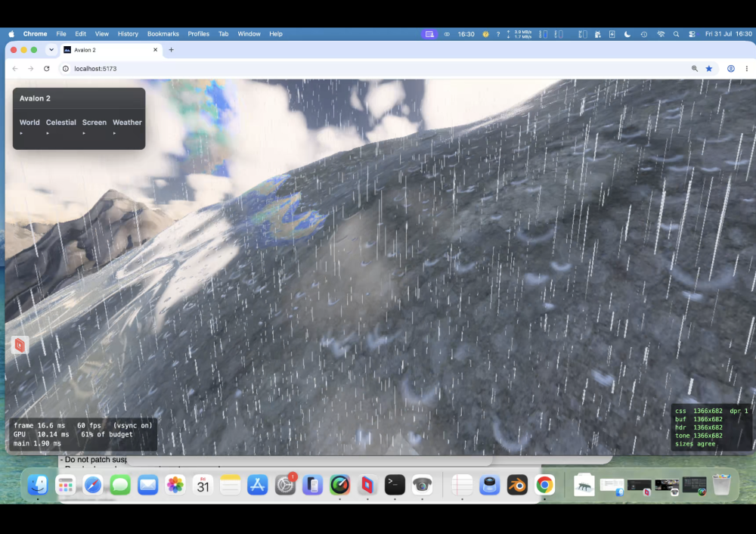Go forward in browser history
This screenshot has height=534, width=756.
coord(31,69)
